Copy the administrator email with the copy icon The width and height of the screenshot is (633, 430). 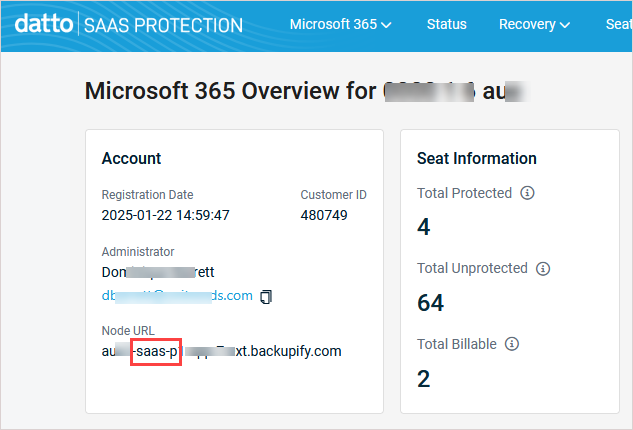pos(266,296)
